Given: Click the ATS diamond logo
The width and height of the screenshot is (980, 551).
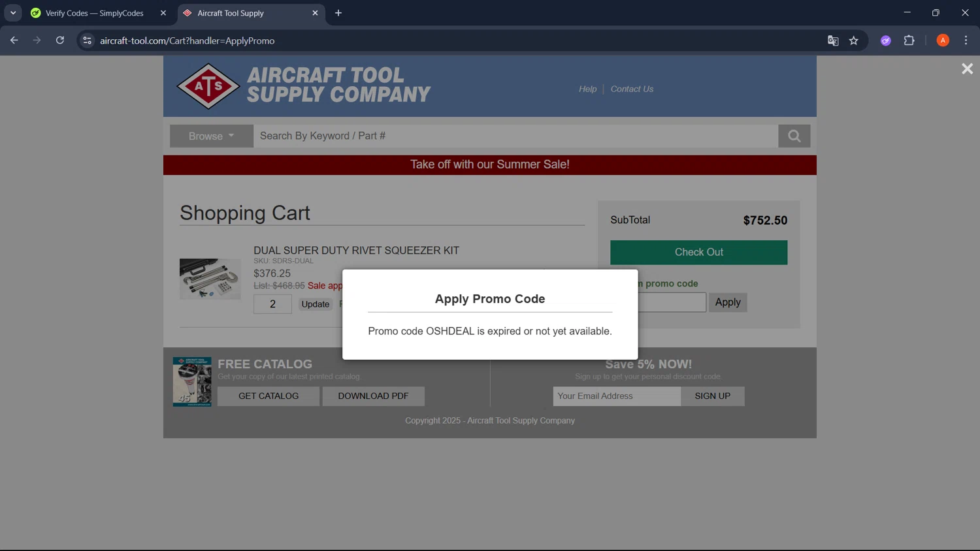Looking at the screenshot, I should click(x=208, y=86).
